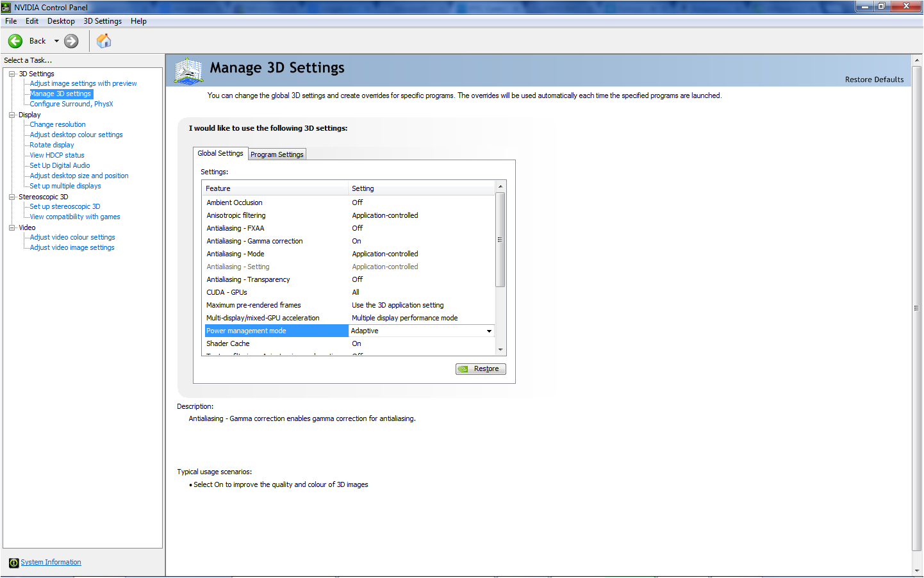Collapse the Display tree node
This screenshot has height=578, width=924.
(12, 115)
